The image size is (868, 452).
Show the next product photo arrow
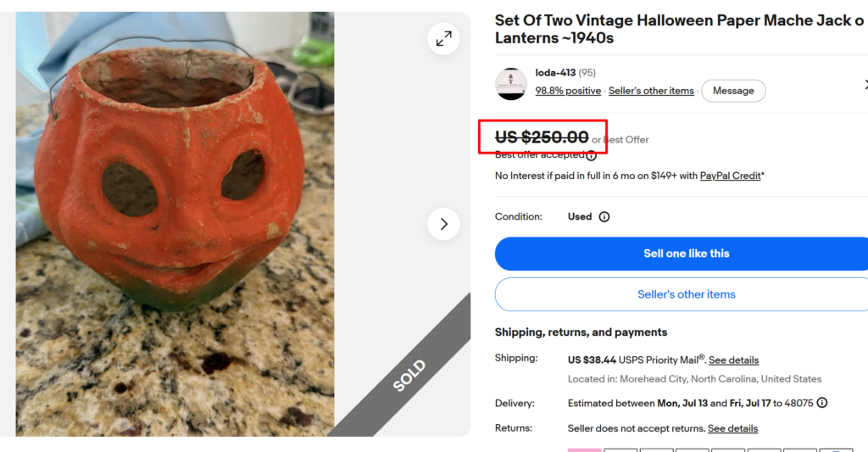click(x=443, y=224)
